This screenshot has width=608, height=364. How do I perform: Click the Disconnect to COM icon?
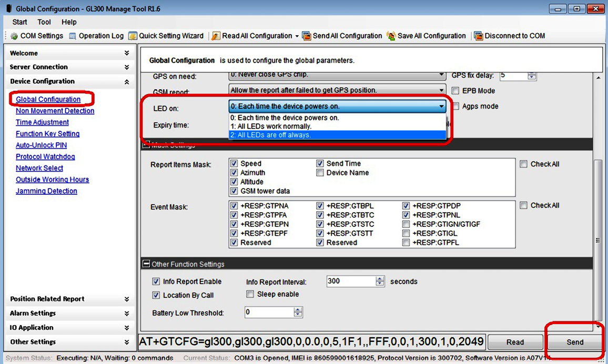pyautogui.click(x=478, y=36)
